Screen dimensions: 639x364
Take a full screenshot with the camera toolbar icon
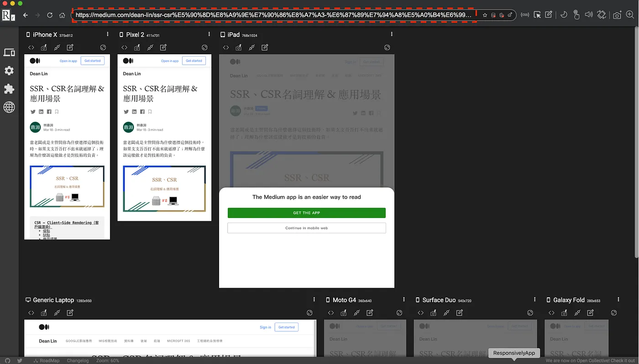point(617,15)
